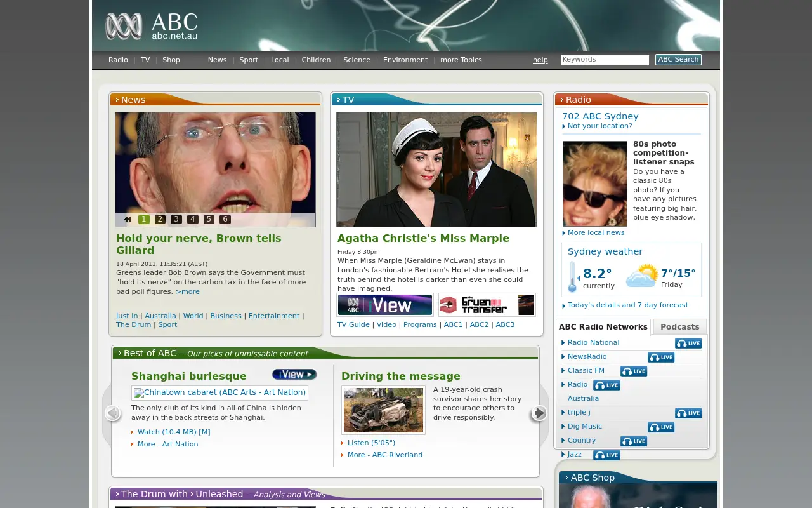Open More local news link
The width and height of the screenshot is (812, 508).
tap(596, 232)
